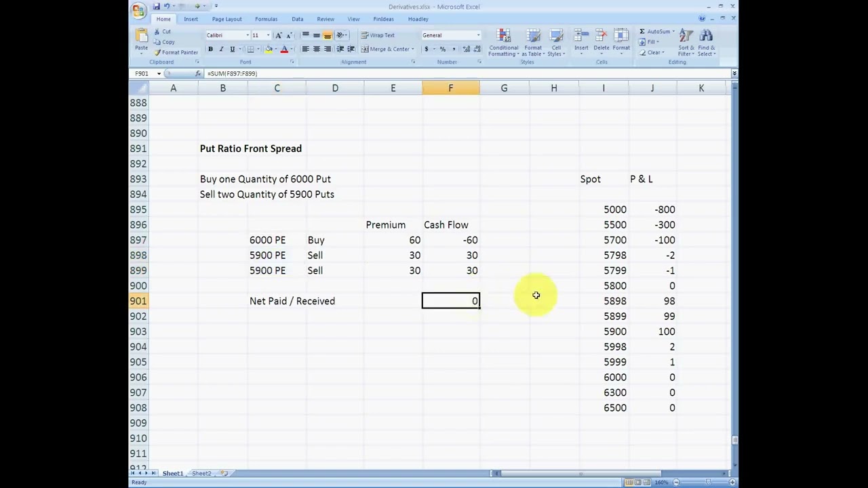The image size is (868, 488).
Task: Open the Calibri font name dropdown
Action: click(246, 35)
